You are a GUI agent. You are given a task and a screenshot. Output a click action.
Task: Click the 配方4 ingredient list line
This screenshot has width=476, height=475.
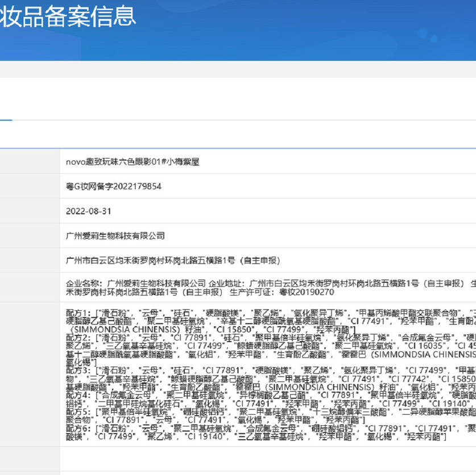tap(271, 395)
